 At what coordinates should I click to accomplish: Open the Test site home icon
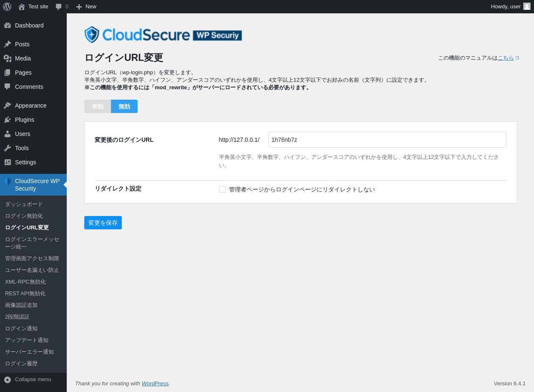22,7
